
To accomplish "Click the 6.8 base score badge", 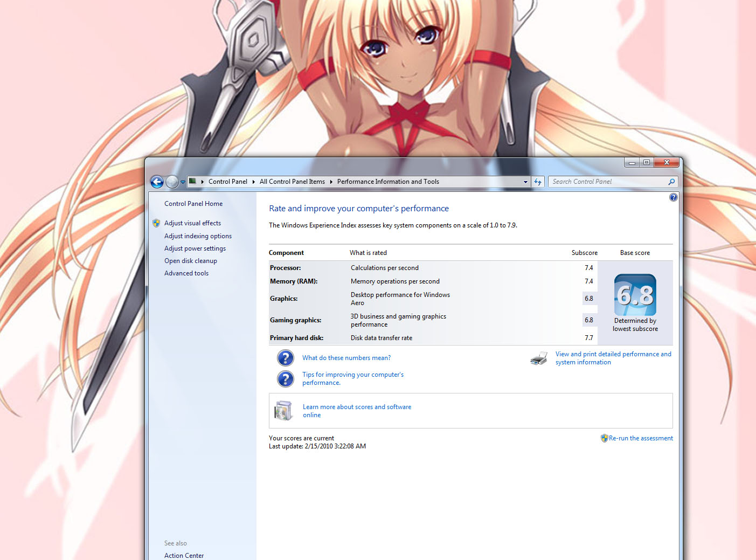I will point(635,295).
